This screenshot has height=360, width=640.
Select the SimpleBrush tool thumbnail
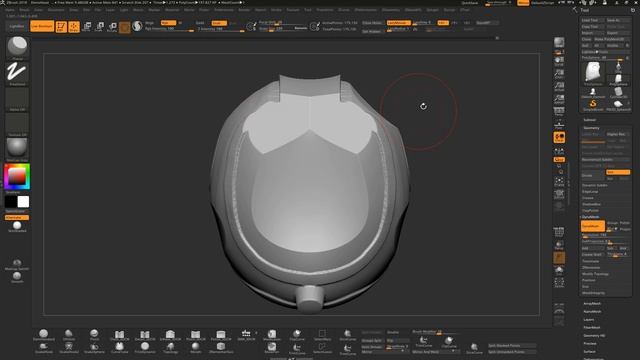click(593, 105)
